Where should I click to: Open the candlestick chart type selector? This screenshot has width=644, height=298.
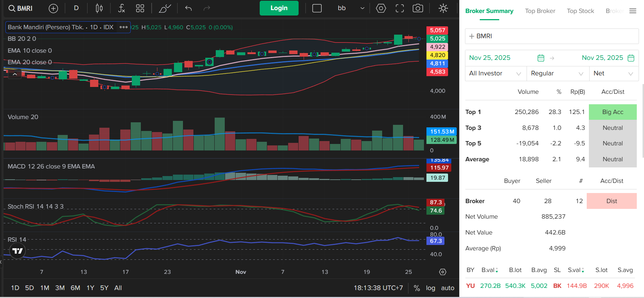point(99,8)
